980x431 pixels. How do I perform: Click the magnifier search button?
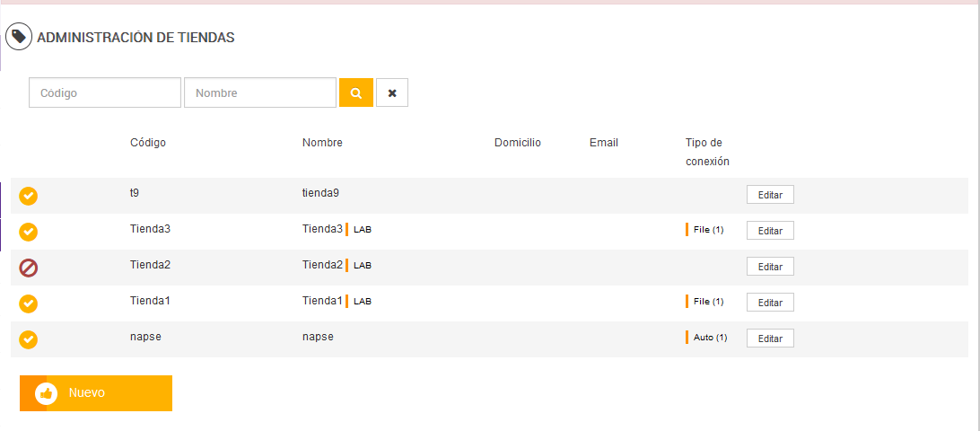point(355,92)
